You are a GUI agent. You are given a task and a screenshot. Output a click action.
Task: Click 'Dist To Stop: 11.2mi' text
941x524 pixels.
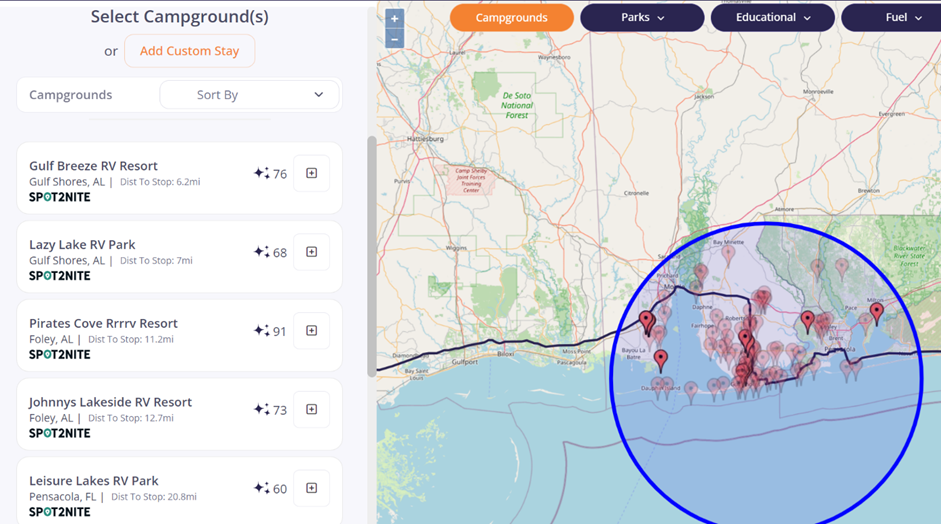pos(131,339)
